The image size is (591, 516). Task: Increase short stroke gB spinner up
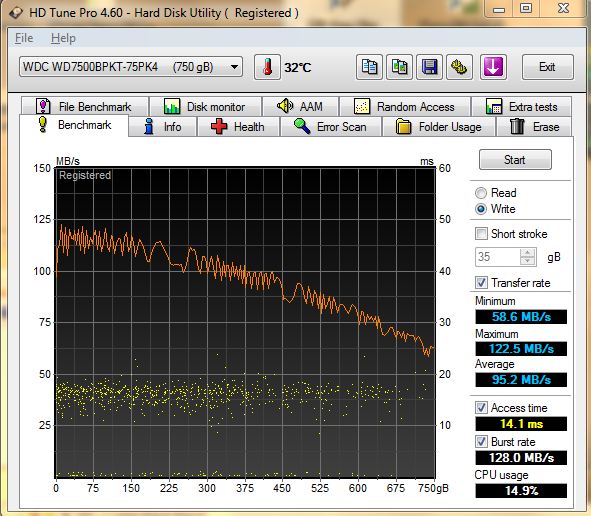point(528,253)
